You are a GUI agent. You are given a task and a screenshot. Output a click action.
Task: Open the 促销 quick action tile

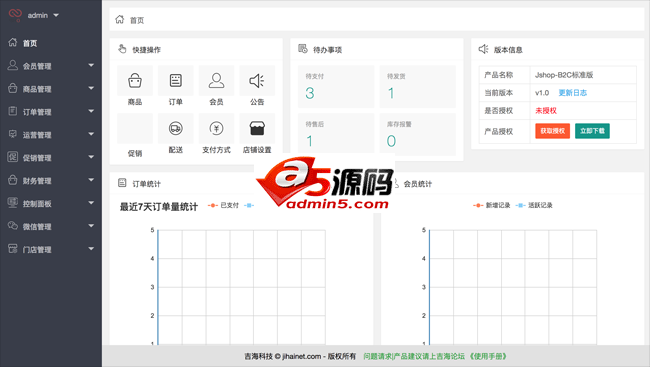tap(135, 128)
